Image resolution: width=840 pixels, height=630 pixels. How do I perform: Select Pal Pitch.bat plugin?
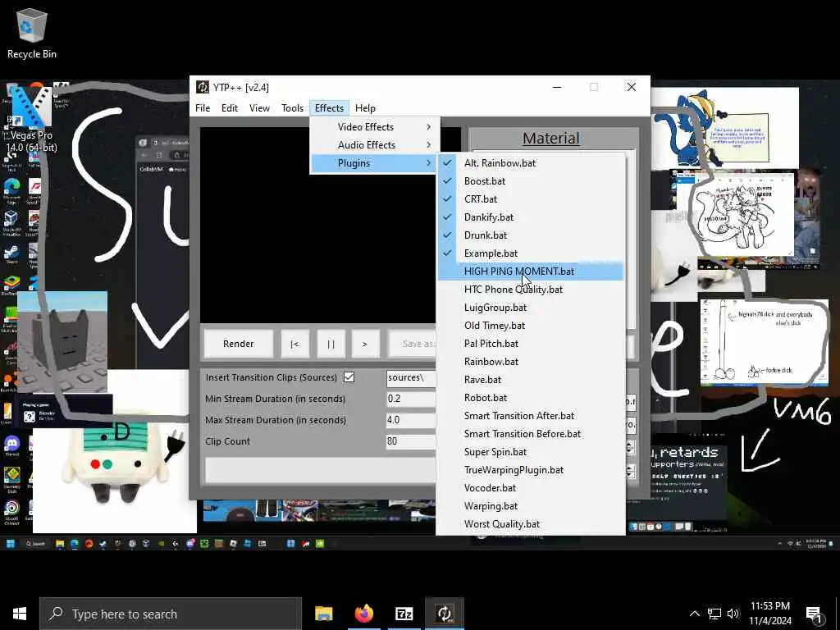[531, 344]
